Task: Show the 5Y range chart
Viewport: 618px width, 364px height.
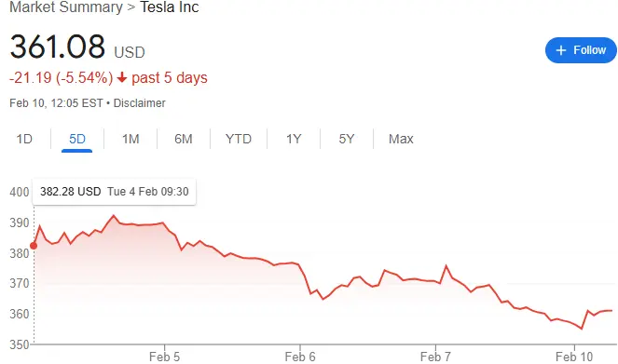Action: [x=347, y=139]
